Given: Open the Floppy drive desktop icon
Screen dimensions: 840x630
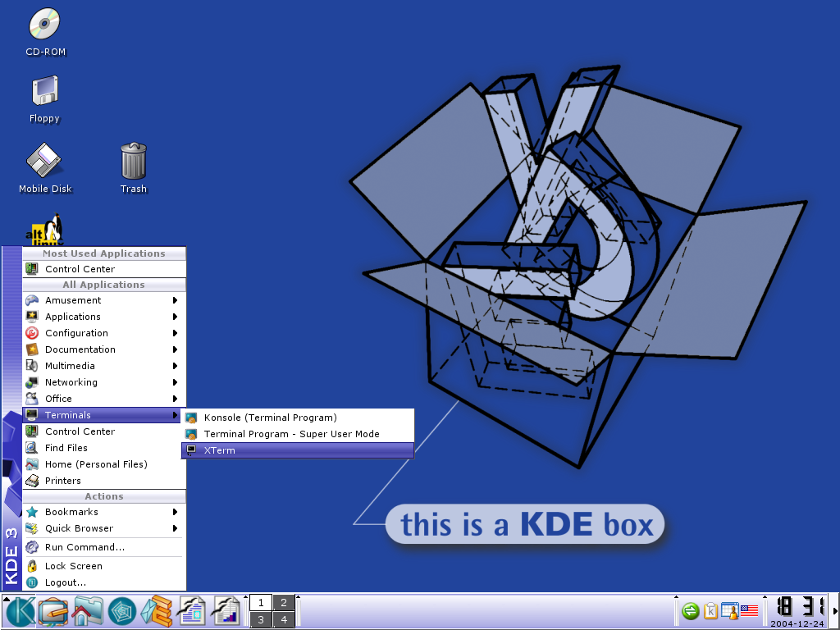Looking at the screenshot, I should [x=43, y=90].
